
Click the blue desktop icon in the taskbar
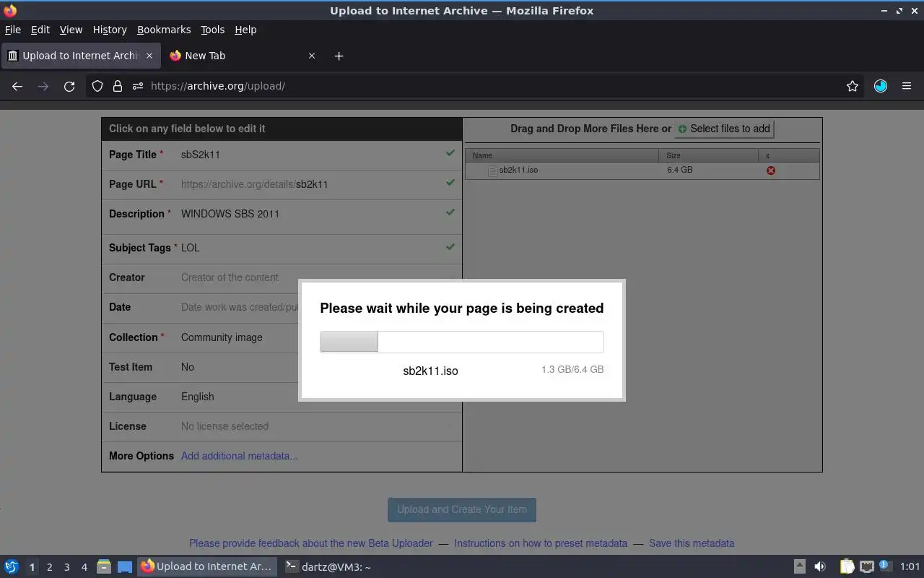[x=125, y=567]
